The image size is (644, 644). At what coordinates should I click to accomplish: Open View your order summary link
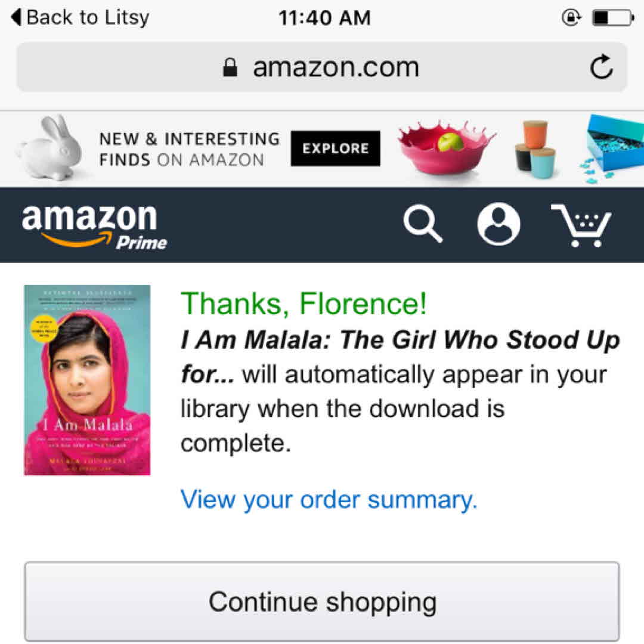click(329, 499)
